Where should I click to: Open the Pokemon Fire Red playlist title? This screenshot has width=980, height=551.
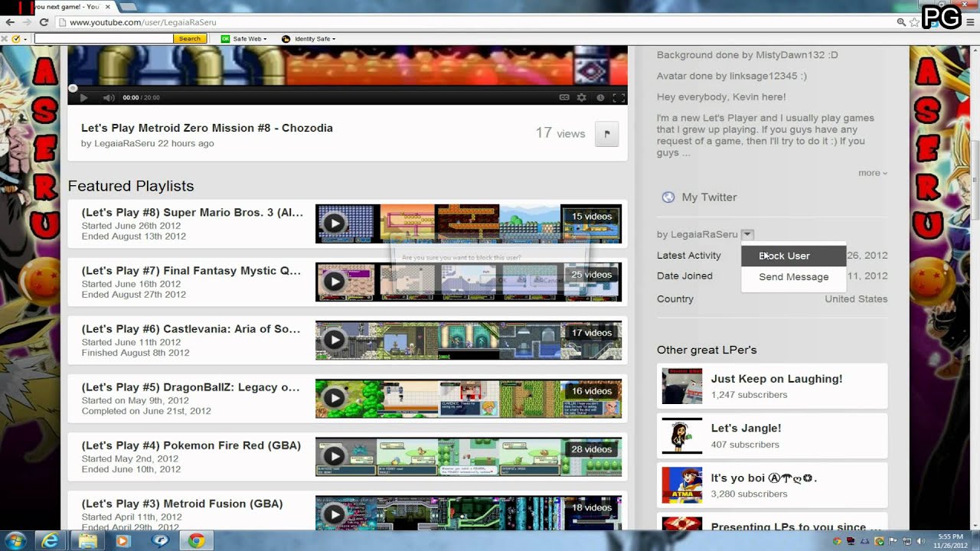pos(191,445)
